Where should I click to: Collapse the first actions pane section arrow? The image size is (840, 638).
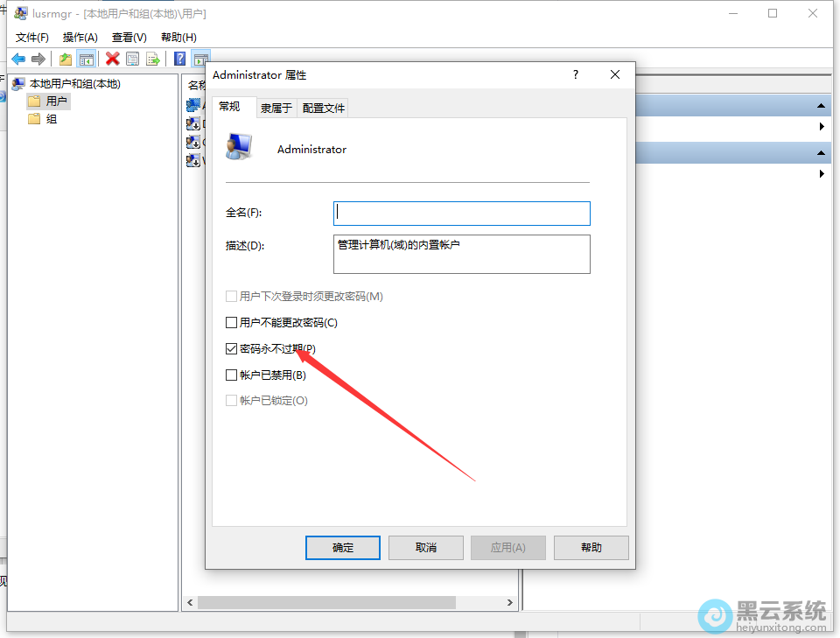click(x=821, y=106)
